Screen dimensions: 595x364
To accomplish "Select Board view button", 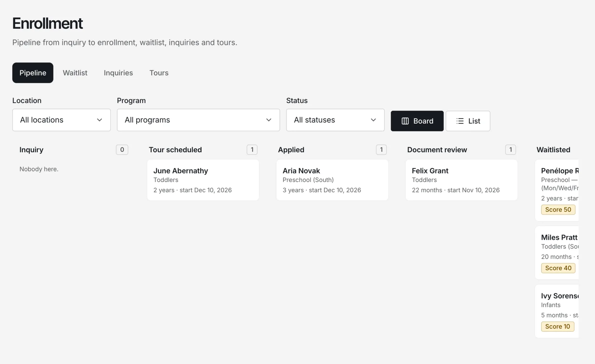I will pos(417,121).
